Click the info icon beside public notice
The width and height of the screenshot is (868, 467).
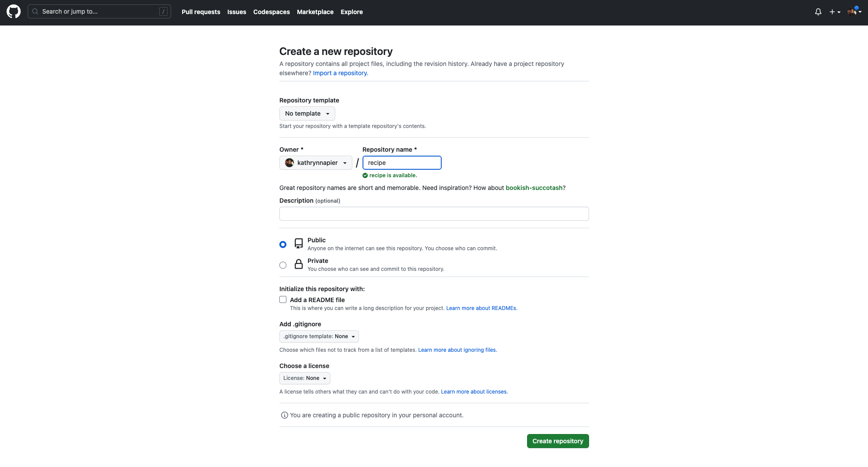(285, 415)
